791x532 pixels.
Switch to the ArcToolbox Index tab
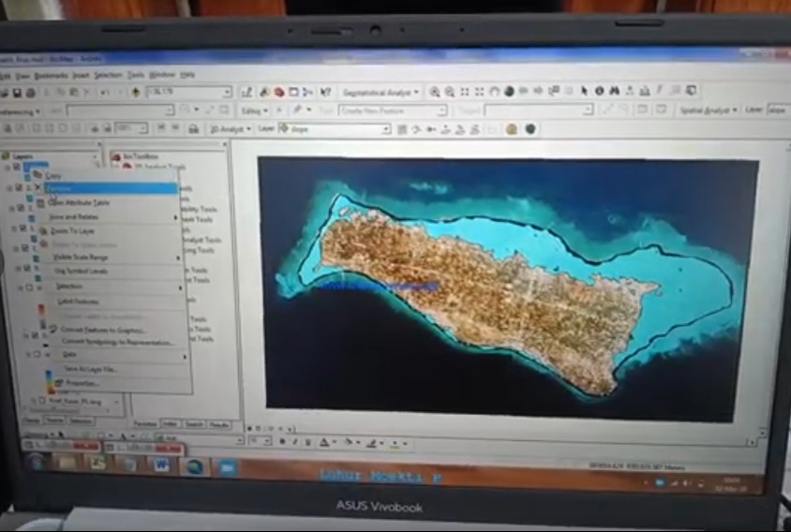[170, 424]
